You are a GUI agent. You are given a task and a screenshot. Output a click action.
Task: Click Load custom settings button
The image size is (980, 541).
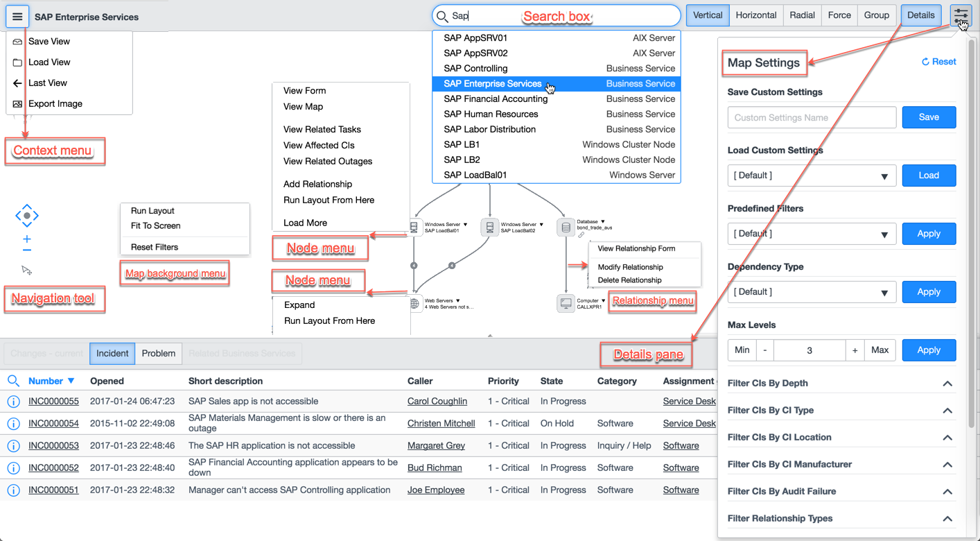tap(929, 175)
